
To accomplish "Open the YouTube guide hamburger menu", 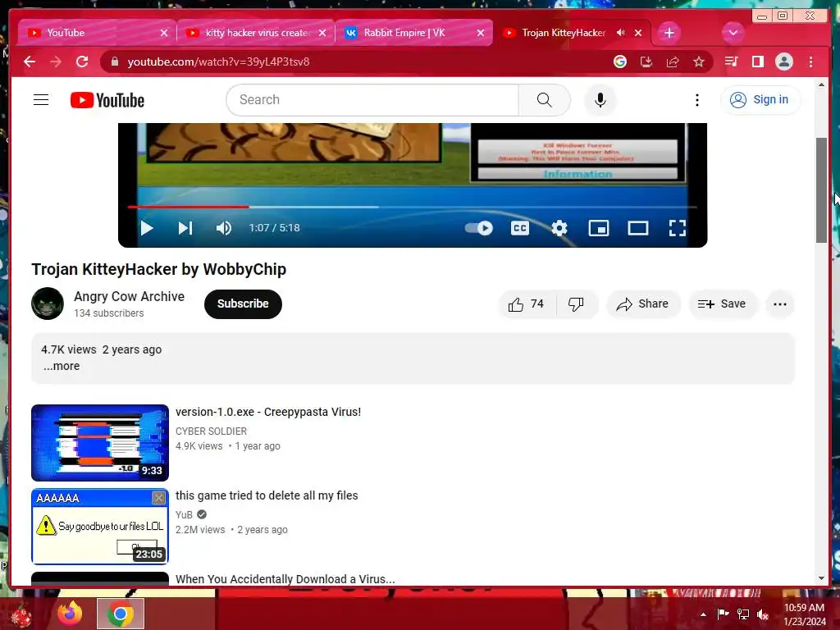I will tap(41, 99).
